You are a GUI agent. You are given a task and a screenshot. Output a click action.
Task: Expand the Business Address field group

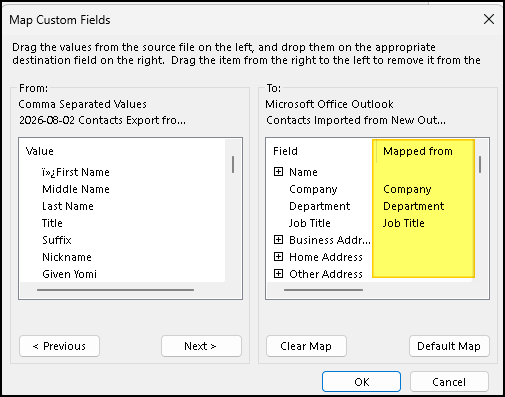tap(278, 240)
